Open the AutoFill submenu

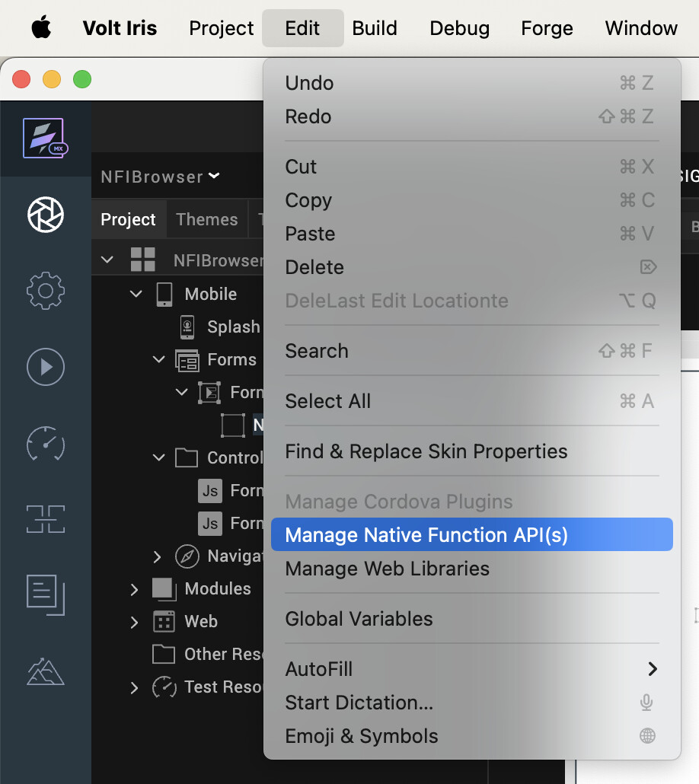471,669
